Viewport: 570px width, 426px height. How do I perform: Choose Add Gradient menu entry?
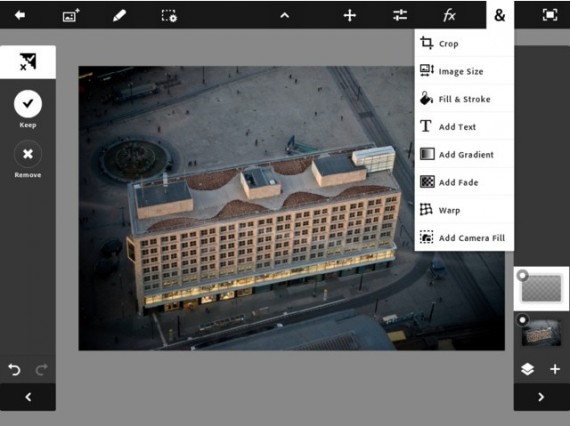[x=464, y=154]
